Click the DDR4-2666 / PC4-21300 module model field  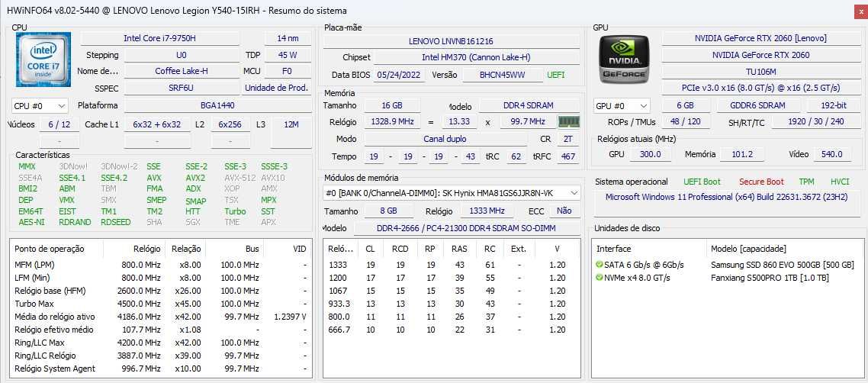point(466,228)
